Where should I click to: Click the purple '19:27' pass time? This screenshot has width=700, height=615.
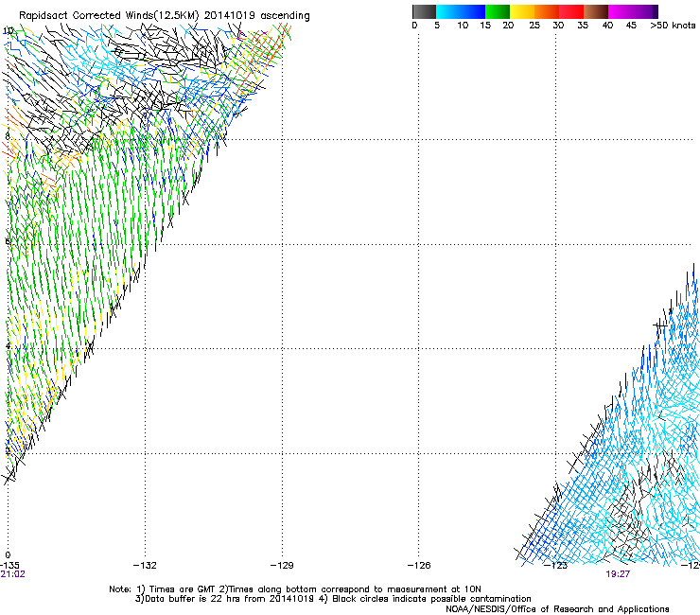pyautogui.click(x=618, y=574)
